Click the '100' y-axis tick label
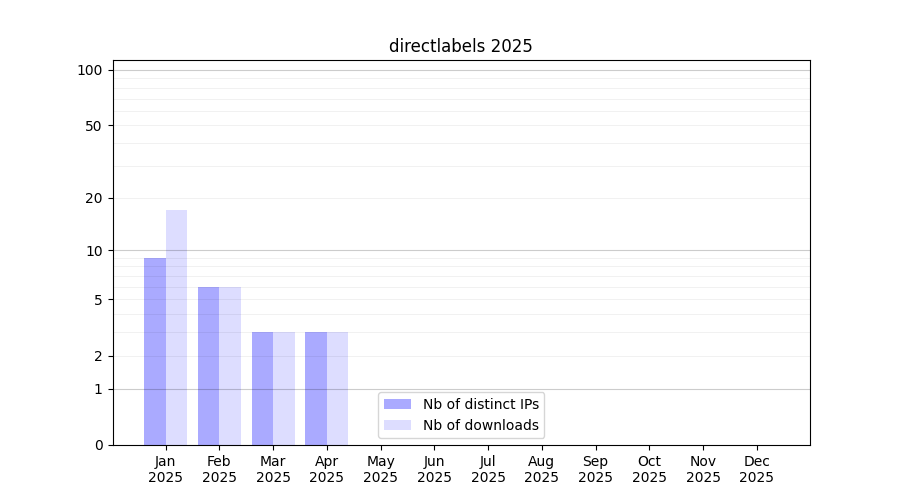900x500 pixels. point(90,70)
